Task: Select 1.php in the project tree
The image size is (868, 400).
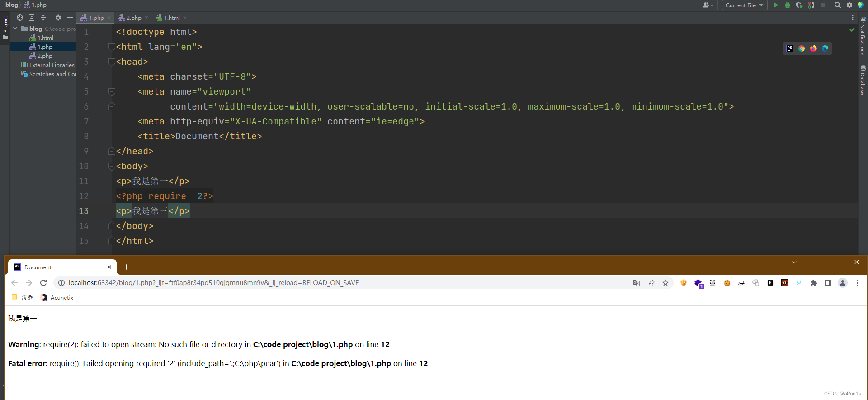Action: coord(41,47)
